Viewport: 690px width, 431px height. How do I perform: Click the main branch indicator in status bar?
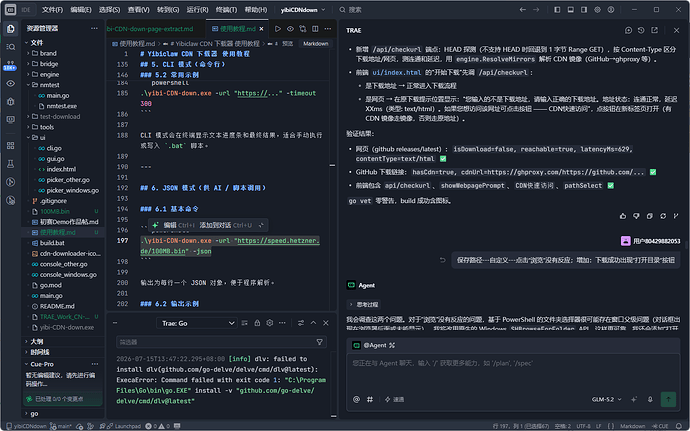(61, 426)
